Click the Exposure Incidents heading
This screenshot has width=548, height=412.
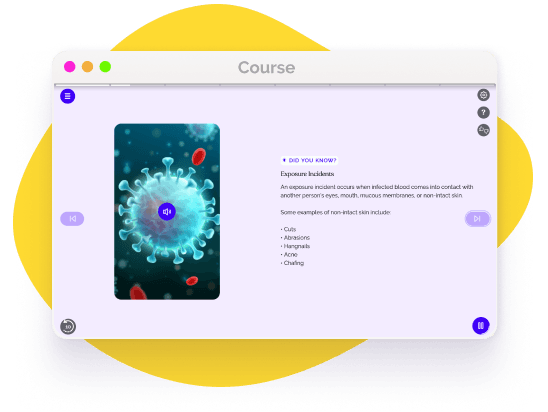click(307, 174)
